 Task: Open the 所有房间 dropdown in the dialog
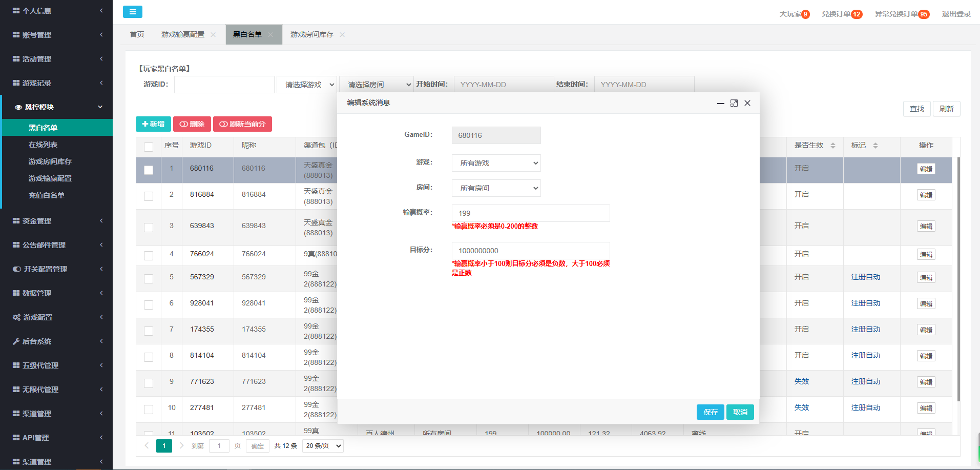496,188
